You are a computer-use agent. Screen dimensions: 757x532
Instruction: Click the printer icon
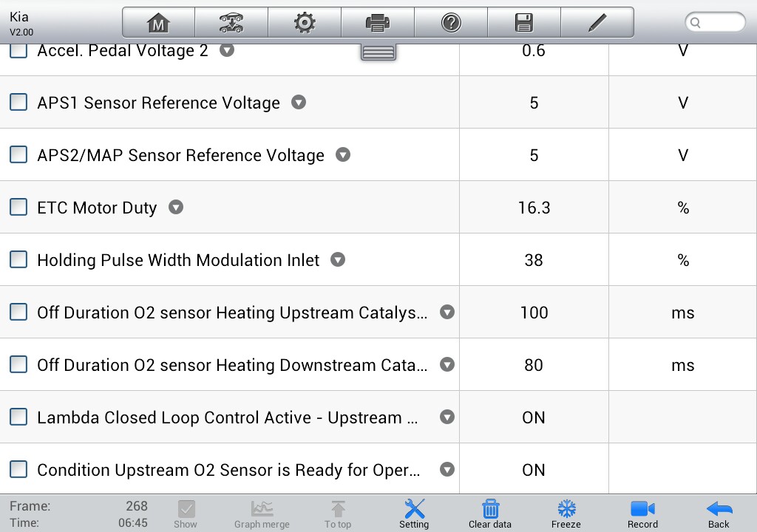coord(378,23)
